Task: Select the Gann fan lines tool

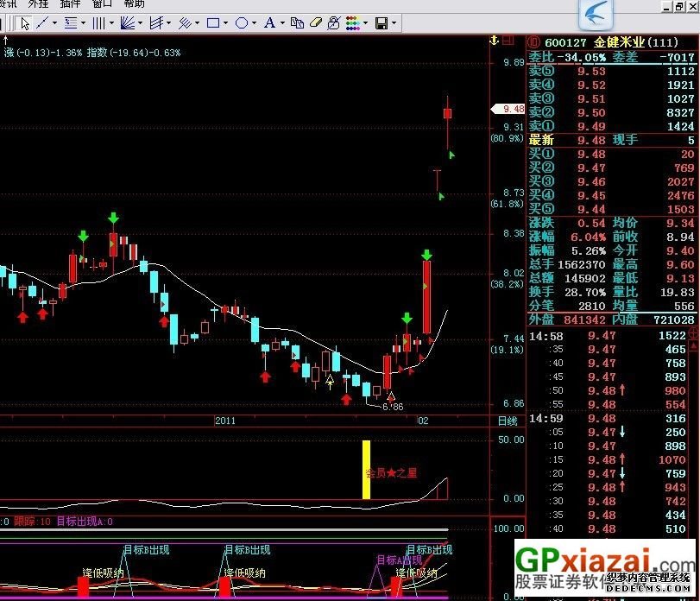Action: pos(127,23)
